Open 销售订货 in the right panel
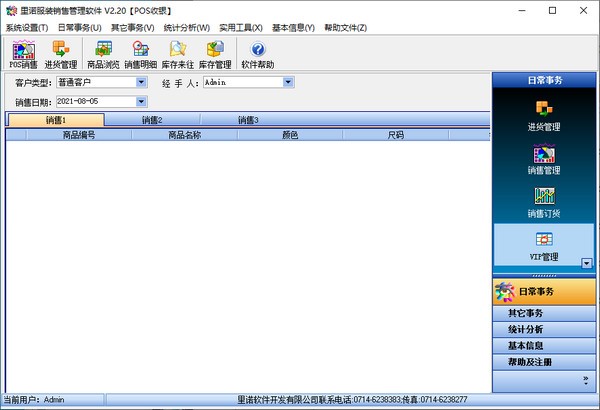This screenshot has height=410, width=600. [x=543, y=201]
